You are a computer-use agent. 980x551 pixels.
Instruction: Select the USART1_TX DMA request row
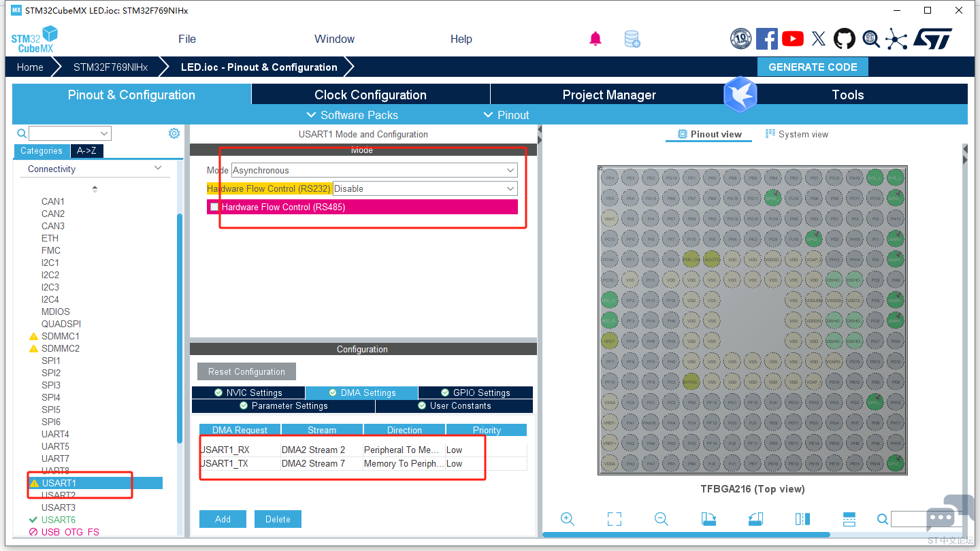coord(363,463)
